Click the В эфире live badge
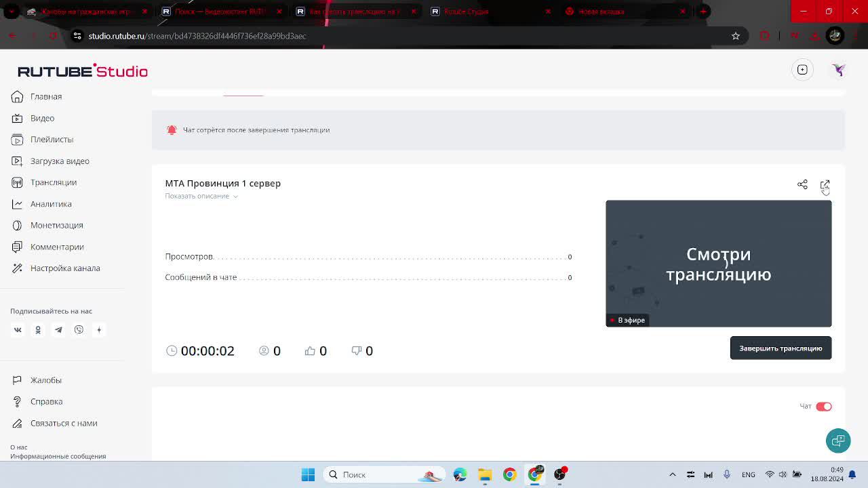This screenshot has width=868, height=488. [627, 320]
